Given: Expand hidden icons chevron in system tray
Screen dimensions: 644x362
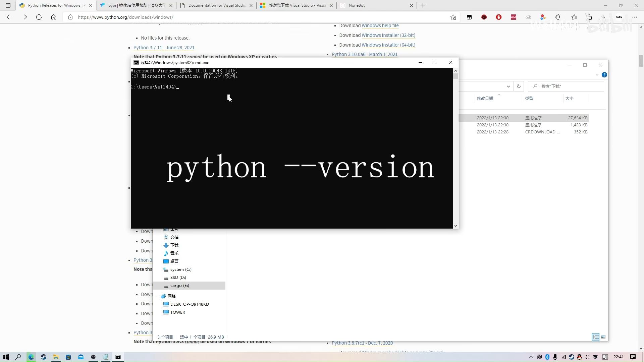Looking at the screenshot, I should pos(532,357).
